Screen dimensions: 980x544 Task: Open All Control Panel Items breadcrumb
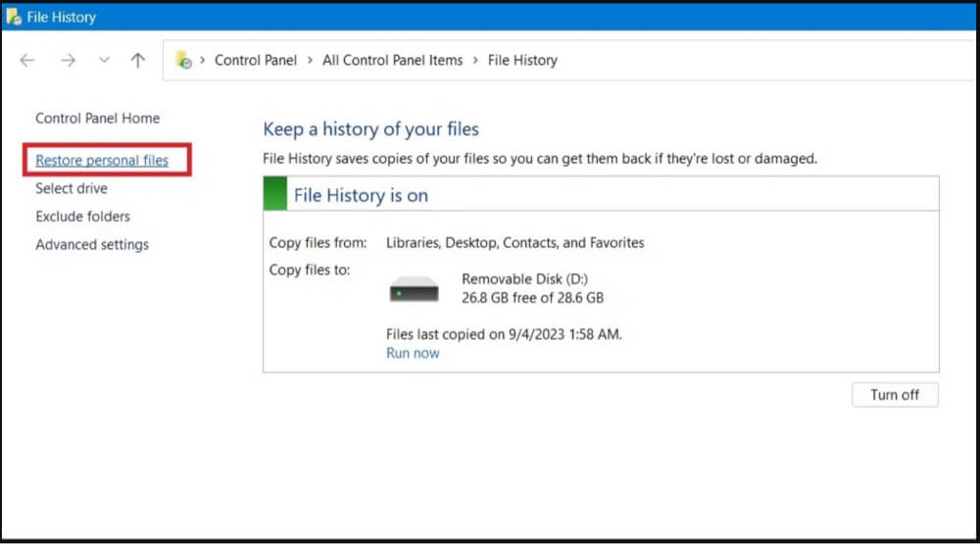(x=393, y=60)
